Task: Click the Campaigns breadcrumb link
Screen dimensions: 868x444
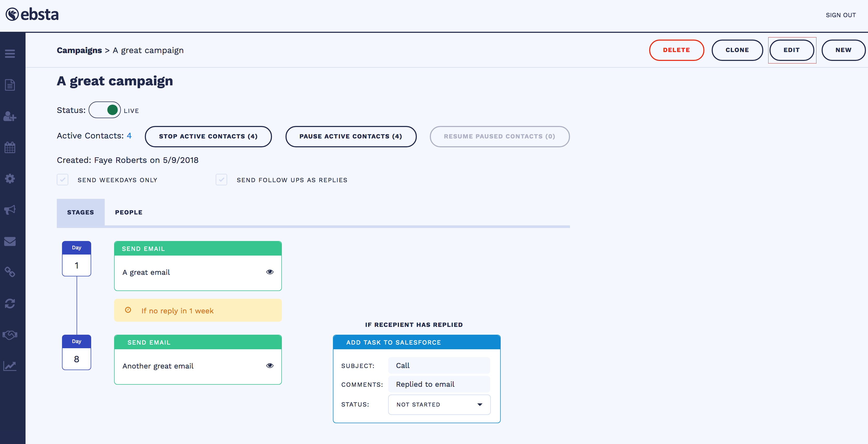Action: (79, 50)
